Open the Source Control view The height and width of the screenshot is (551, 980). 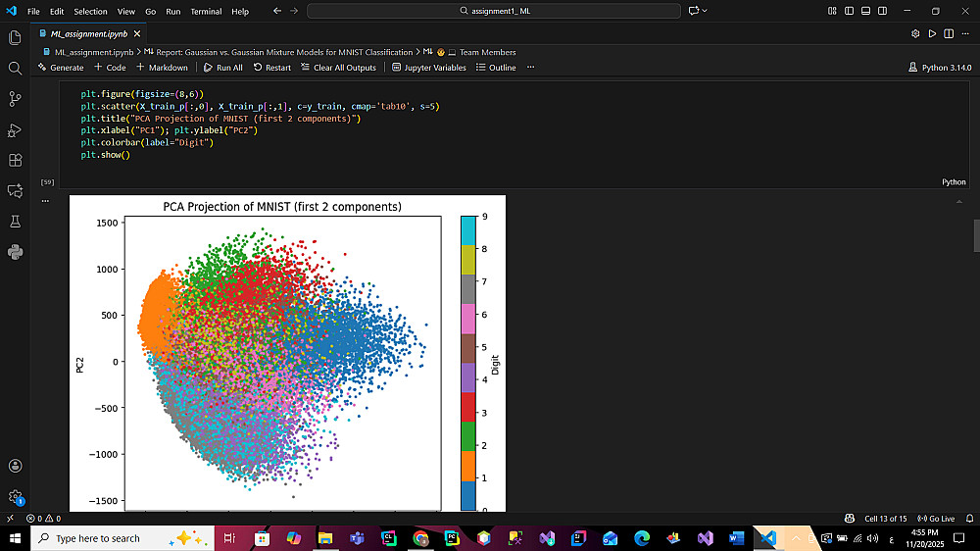[x=15, y=99]
